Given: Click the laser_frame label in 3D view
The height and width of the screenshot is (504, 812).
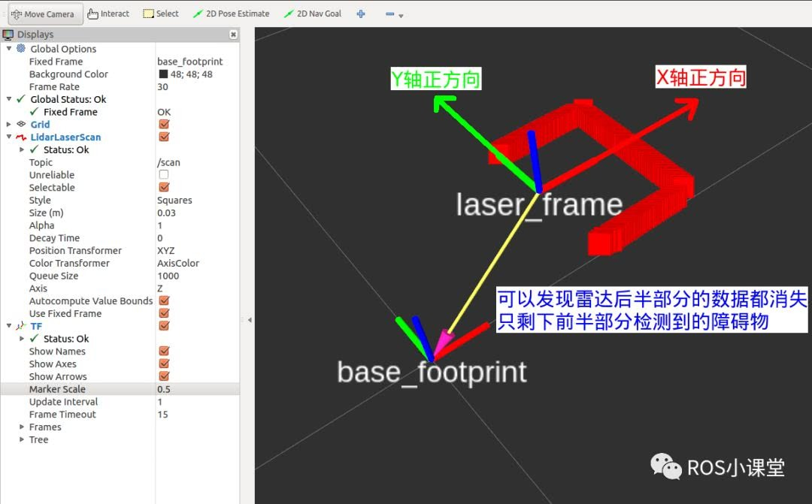Looking at the screenshot, I should click(x=538, y=204).
